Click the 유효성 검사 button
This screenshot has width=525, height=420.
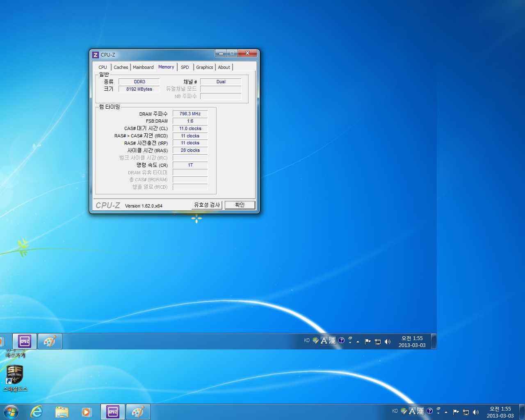207,205
